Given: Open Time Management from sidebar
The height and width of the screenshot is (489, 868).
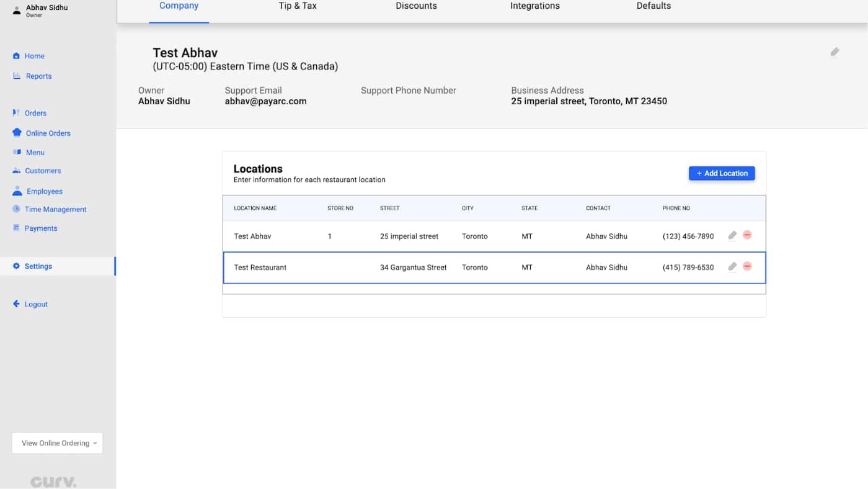Looking at the screenshot, I should click(55, 209).
